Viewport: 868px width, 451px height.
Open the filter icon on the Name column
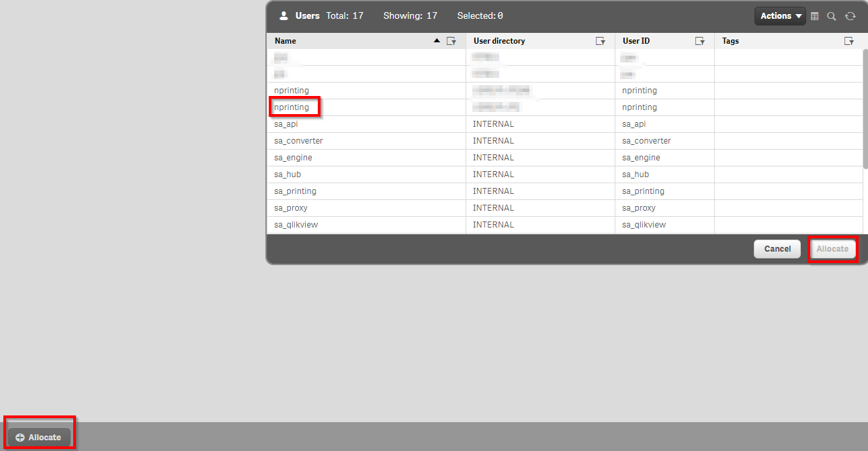pyautogui.click(x=451, y=41)
